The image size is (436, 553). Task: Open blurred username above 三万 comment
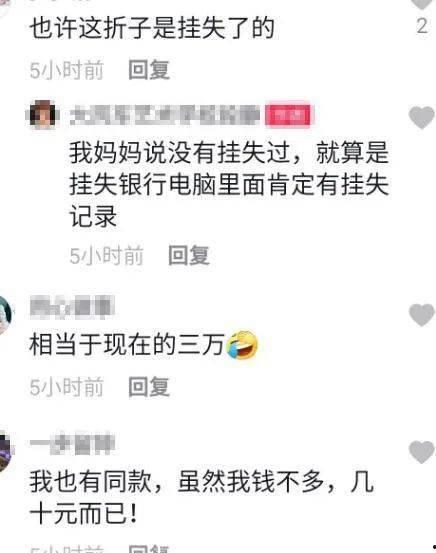[x=72, y=307]
